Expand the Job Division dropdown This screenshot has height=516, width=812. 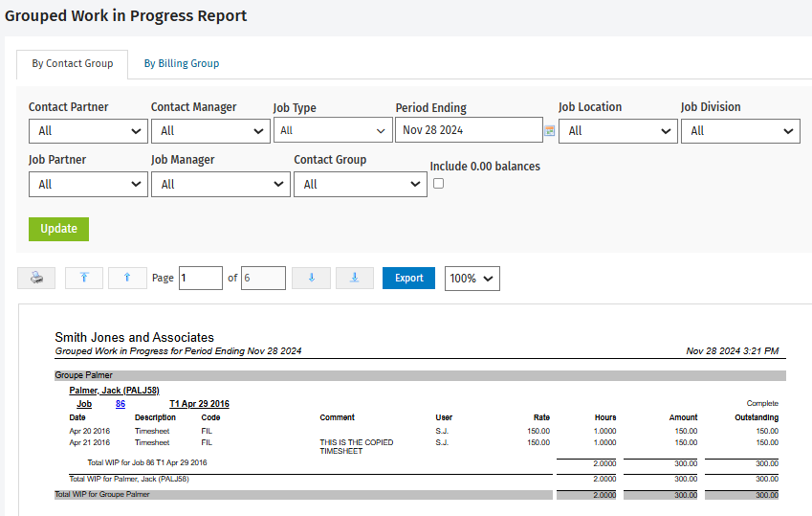(740, 131)
